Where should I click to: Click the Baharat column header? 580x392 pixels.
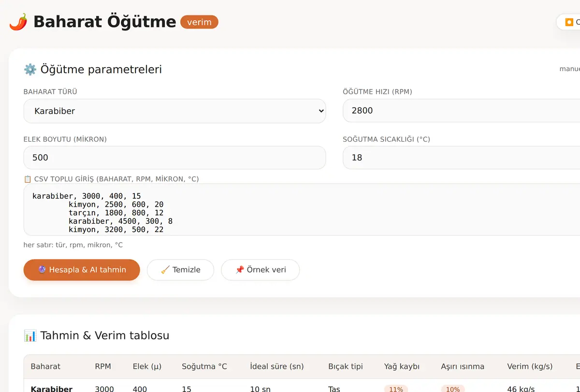click(45, 366)
